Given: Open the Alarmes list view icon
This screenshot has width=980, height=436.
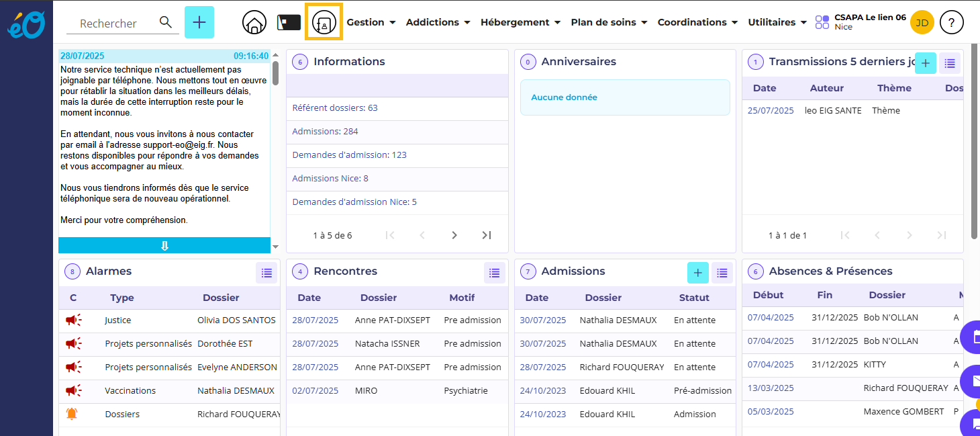Looking at the screenshot, I should pos(266,273).
